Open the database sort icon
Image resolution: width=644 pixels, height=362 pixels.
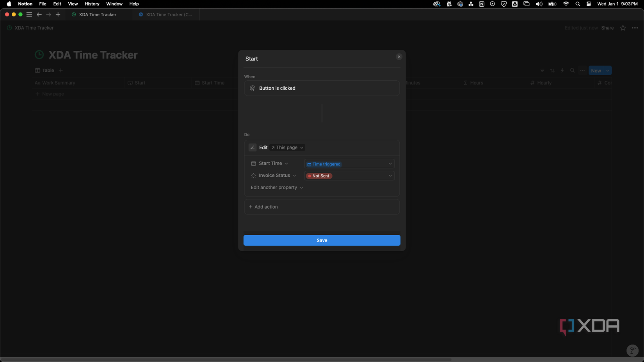(552, 71)
